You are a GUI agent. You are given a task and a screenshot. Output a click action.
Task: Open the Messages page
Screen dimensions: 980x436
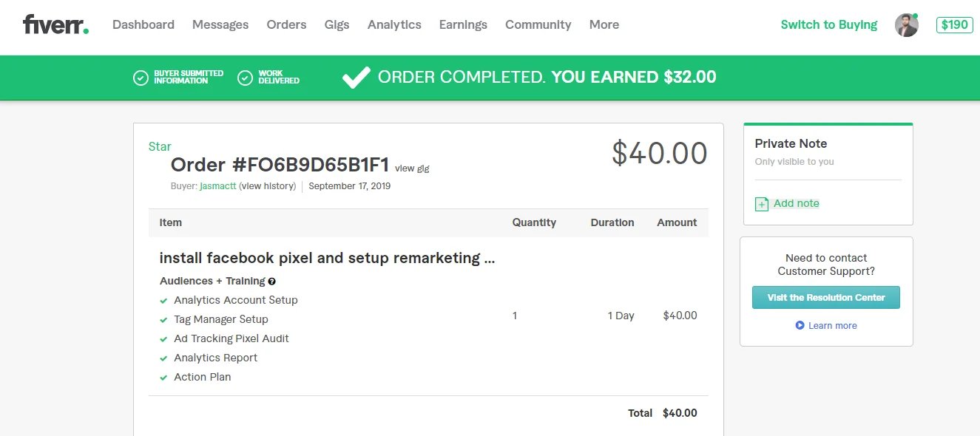pyautogui.click(x=220, y=24)
